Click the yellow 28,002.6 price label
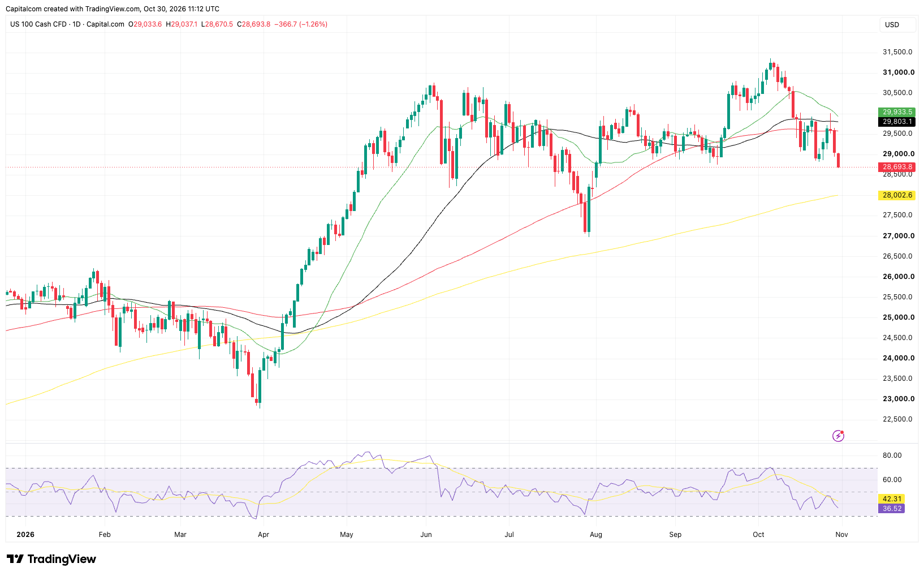This screenshot has height=576, width=924. (897, 195)
